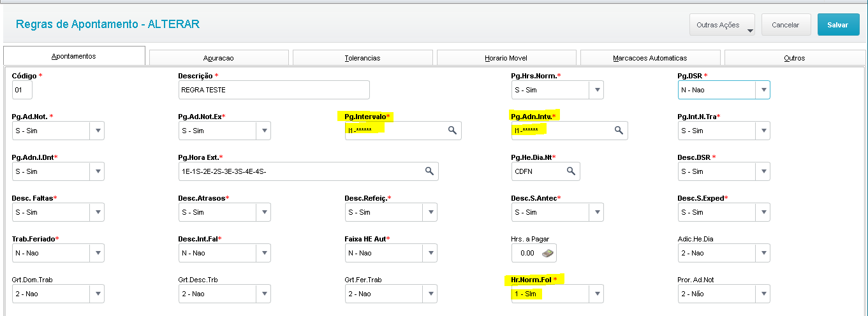The image size is (868, 316).
Task: Expand the Pror. Ad.Not dropdown
Action: 763,294
